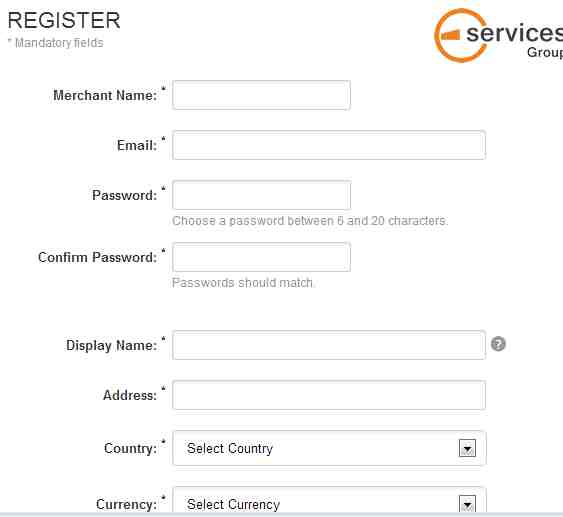Click the Confirm Password label
563x517 pixels.
pyautogui.click(x=98, y=257)
